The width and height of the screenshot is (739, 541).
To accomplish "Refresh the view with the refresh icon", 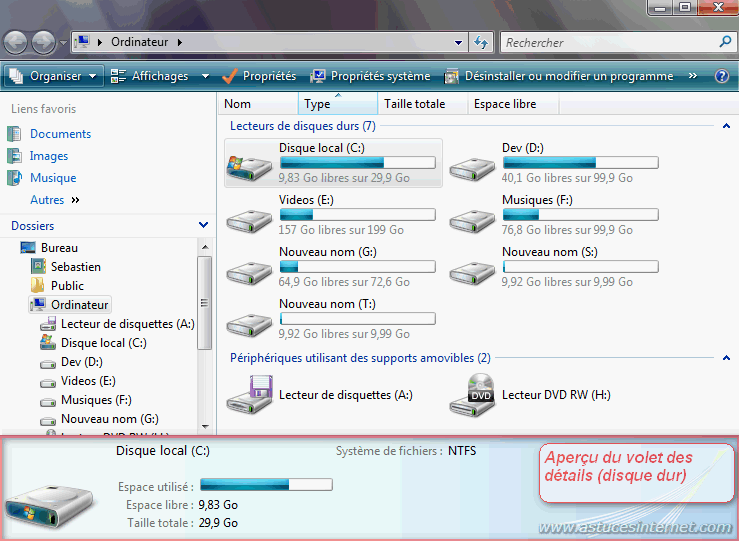I will [x=481, y=42].
